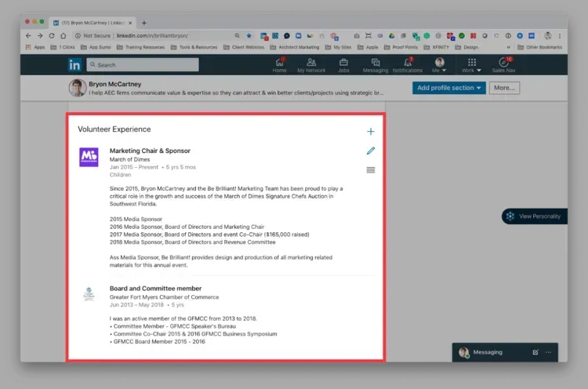Click the LinkedIn logo icon

(x=74, y=65)
